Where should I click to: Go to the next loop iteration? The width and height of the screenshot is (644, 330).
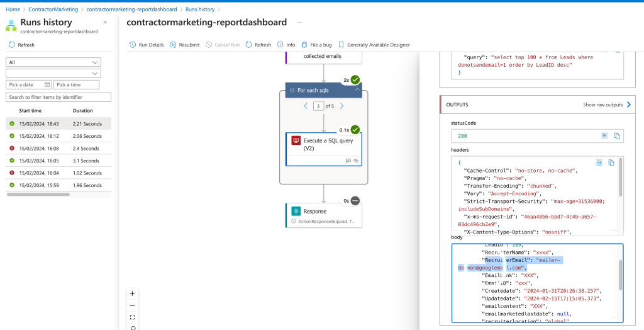pos(341,106)
